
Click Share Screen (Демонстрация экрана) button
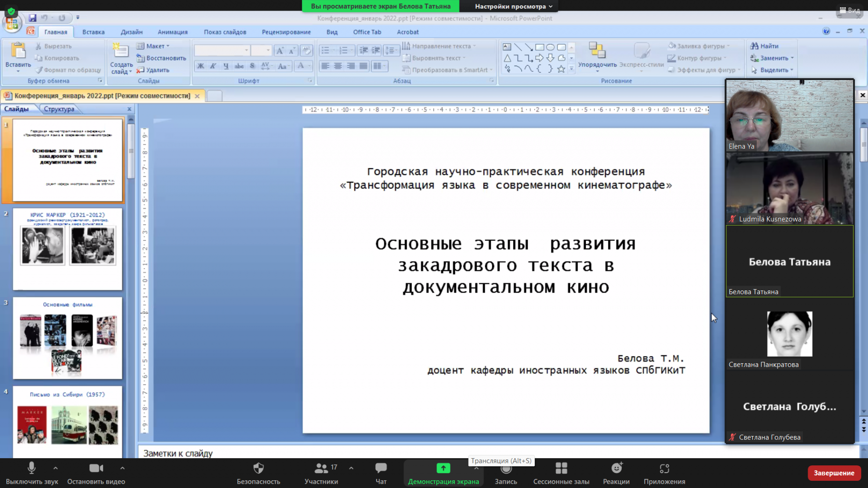[443, 473]
